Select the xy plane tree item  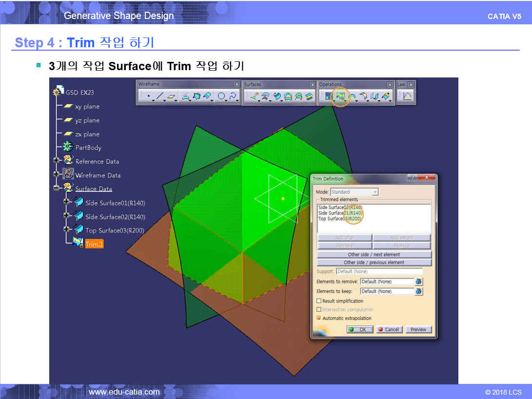coord(87,106)
